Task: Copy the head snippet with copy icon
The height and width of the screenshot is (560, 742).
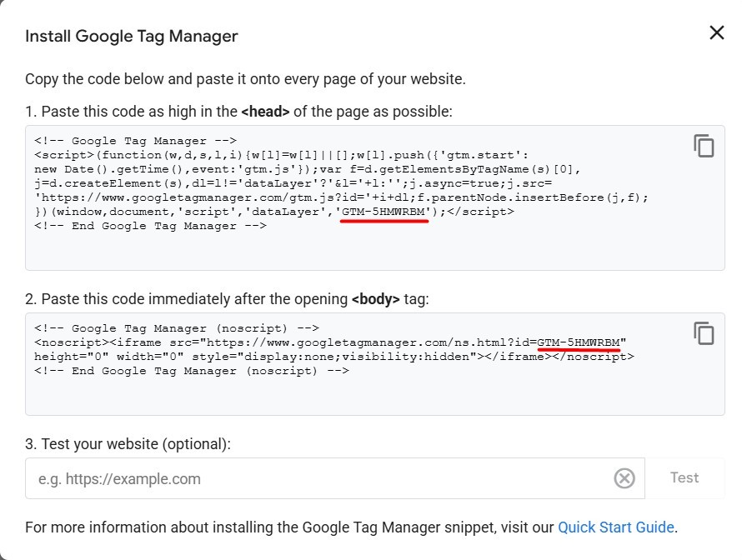Action: click(x=704, y=146)
